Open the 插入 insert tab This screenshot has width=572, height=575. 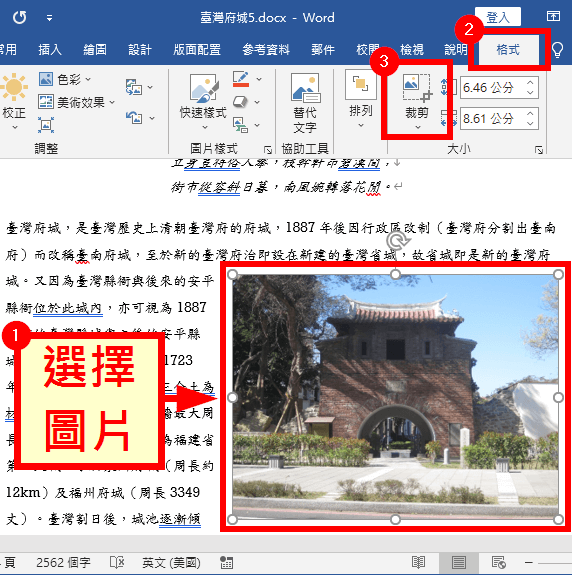(50, 49)
